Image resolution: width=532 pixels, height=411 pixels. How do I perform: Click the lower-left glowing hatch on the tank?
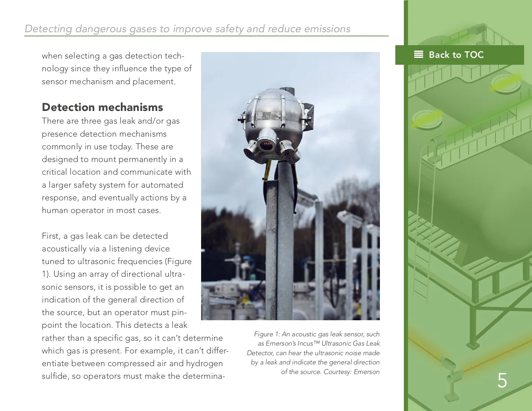tap(426, 118)
